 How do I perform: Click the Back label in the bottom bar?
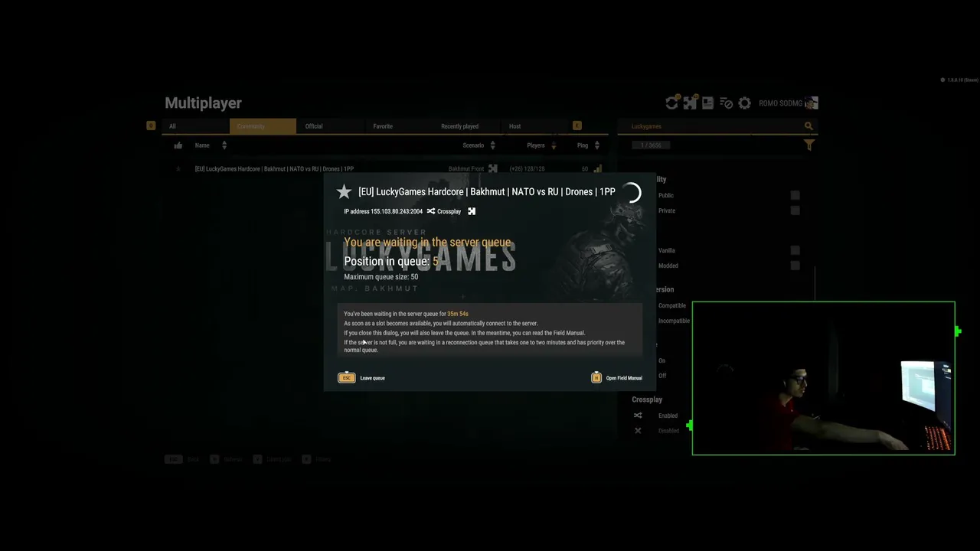coord(193,459)
